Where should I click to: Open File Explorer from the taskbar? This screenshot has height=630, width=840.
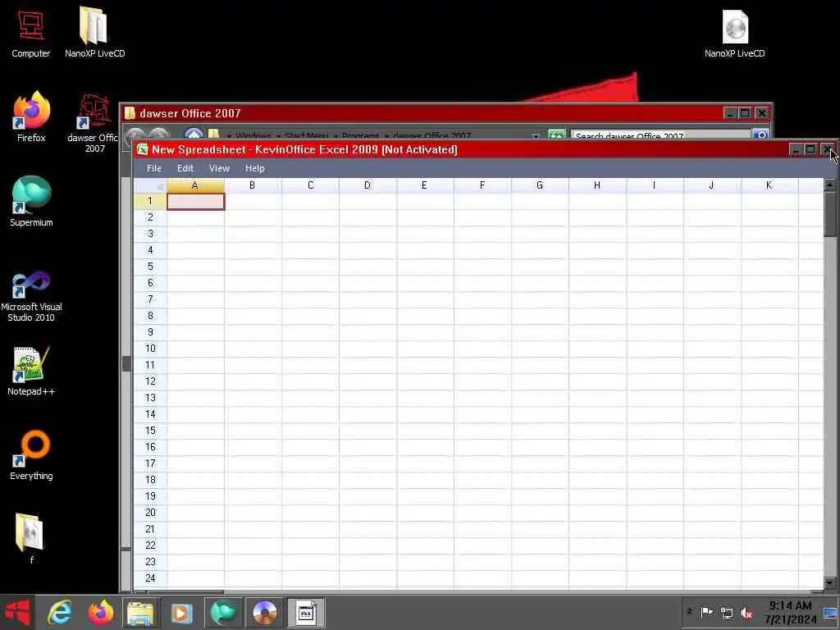pos(141,612)
